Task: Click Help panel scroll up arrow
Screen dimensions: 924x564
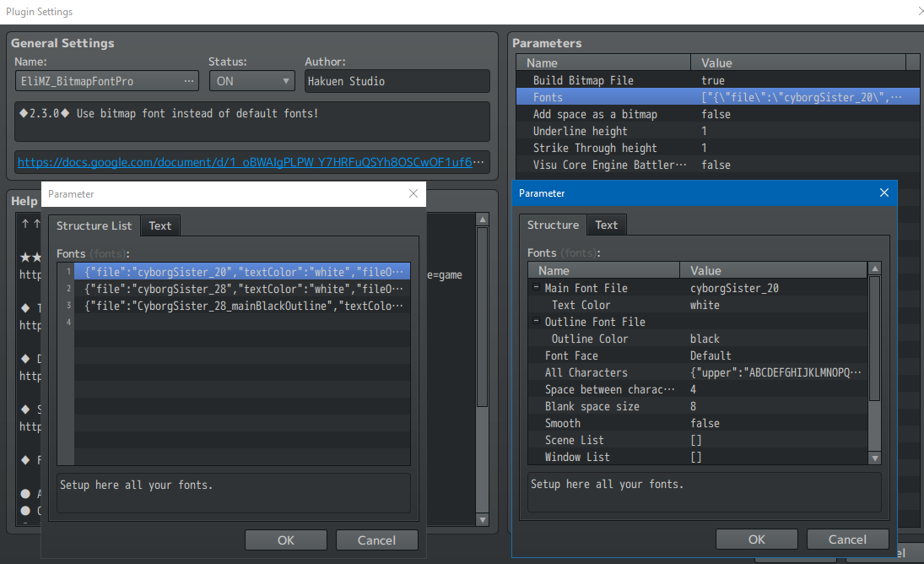Action: point(483,220)
